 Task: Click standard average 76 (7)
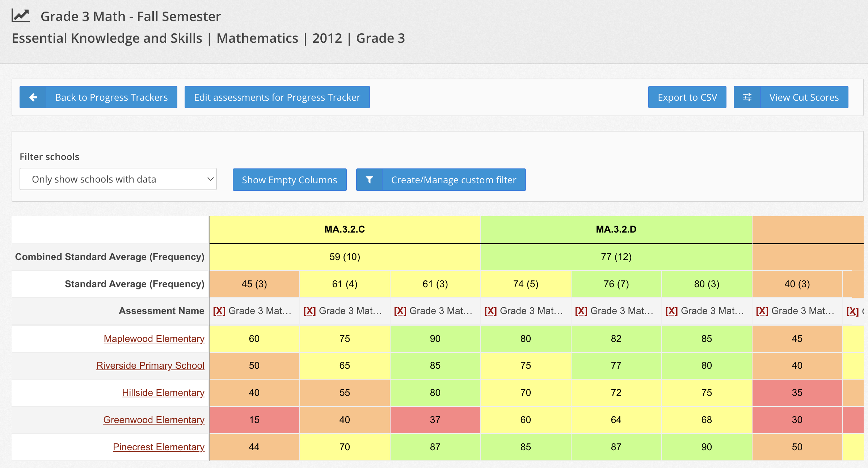[616, 284]
